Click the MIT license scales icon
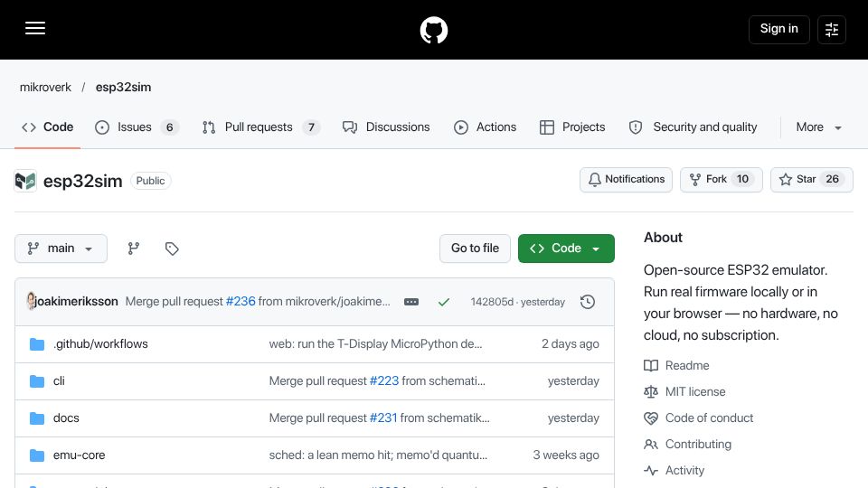The width and height of the screenshot is (868, 488). (651, 391)
